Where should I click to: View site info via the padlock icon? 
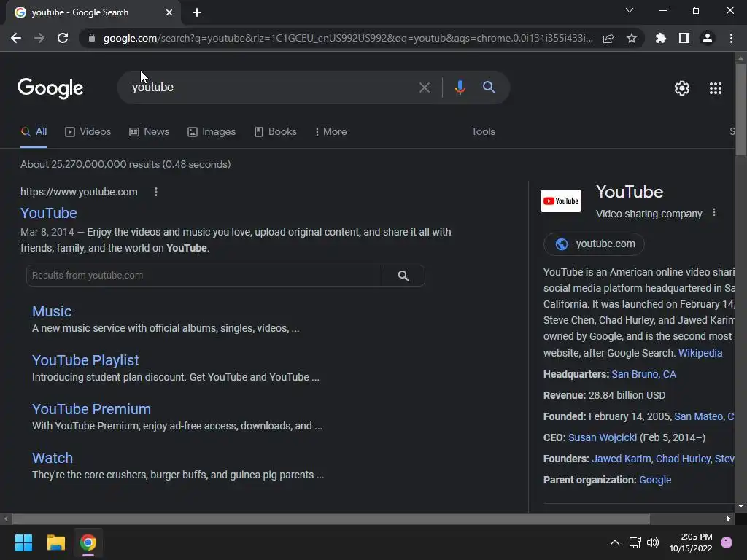[x=92, y=38]
